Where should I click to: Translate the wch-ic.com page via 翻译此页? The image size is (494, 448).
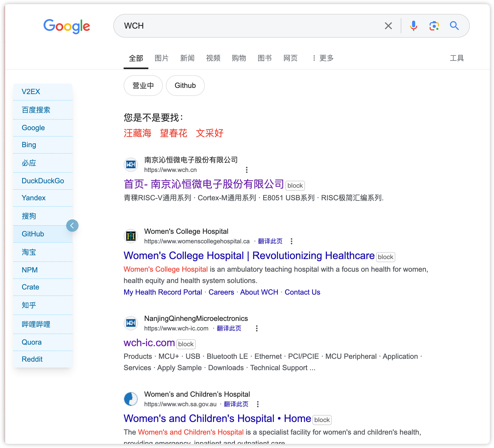click(229, 328)
